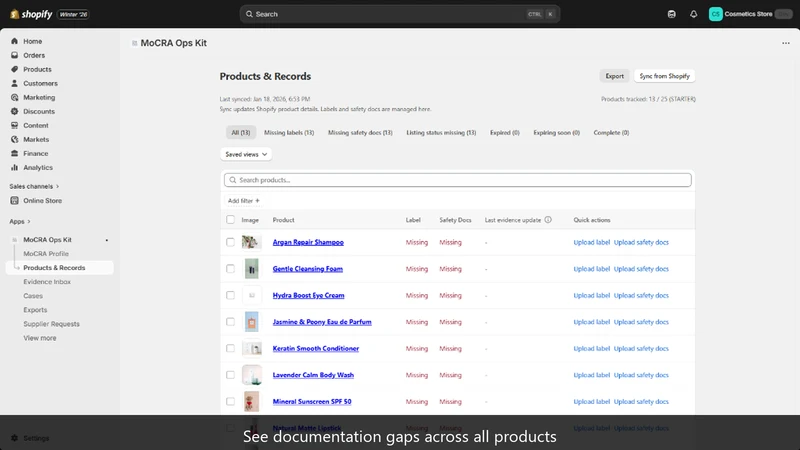Open Cases in the sidebar
This screenshot has width=800, height=450.
click(33, 296)
